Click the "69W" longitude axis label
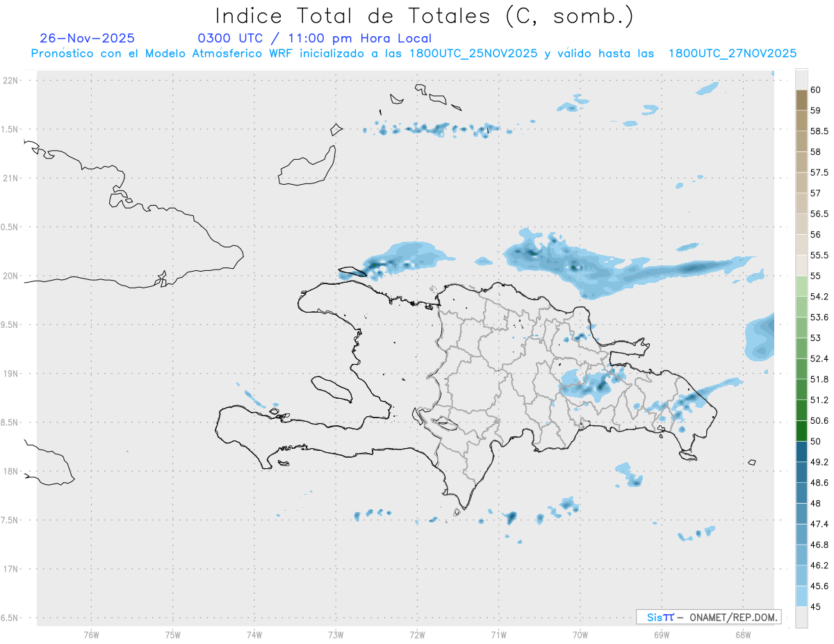Viewport: 834px width, 644px height. [x=662, y=634]
